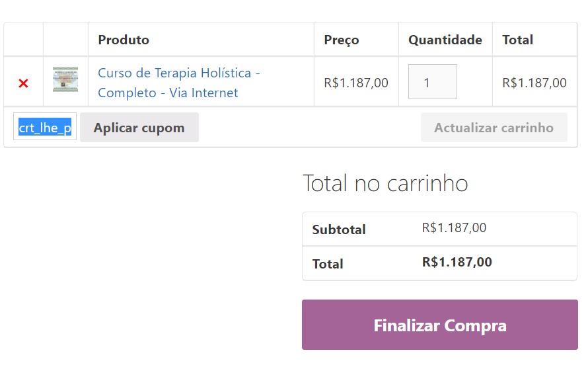Click the quantity input field
The image size is (588, 369).
[432, 82]
